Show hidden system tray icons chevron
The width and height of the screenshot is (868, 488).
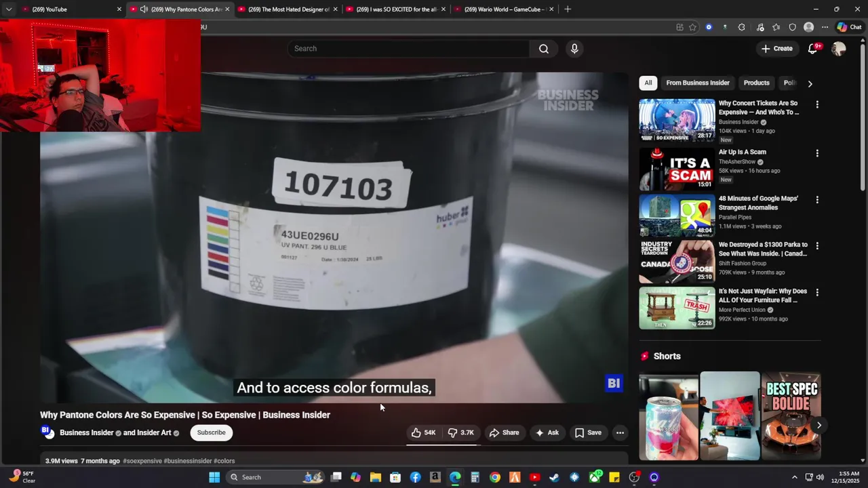[x=795, y=477]
